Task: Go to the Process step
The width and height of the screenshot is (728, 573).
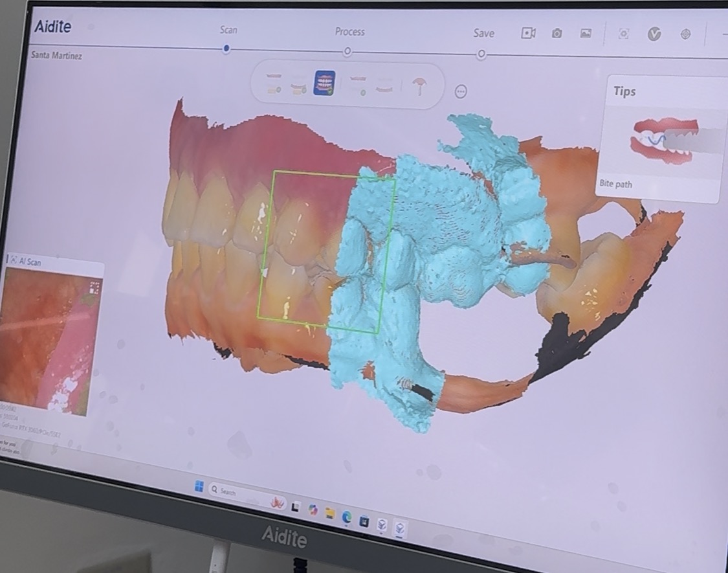Action: tap(349, 51)
